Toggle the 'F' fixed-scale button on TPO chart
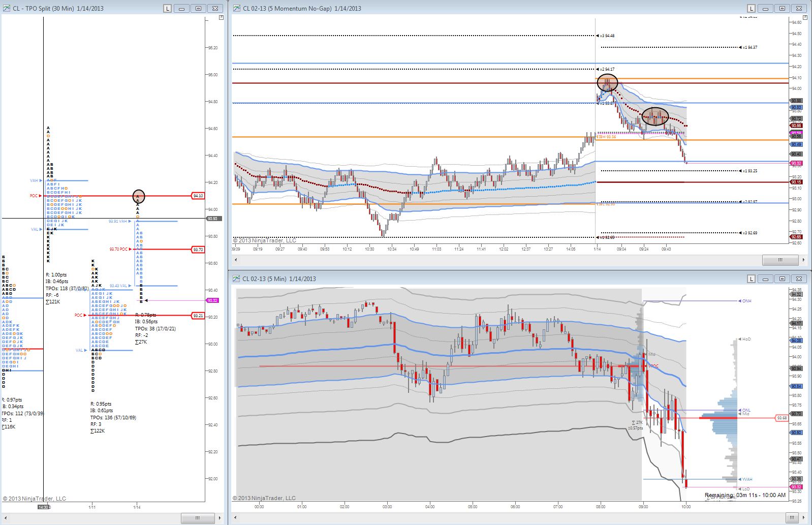812x525 pixels. point(221,17)
